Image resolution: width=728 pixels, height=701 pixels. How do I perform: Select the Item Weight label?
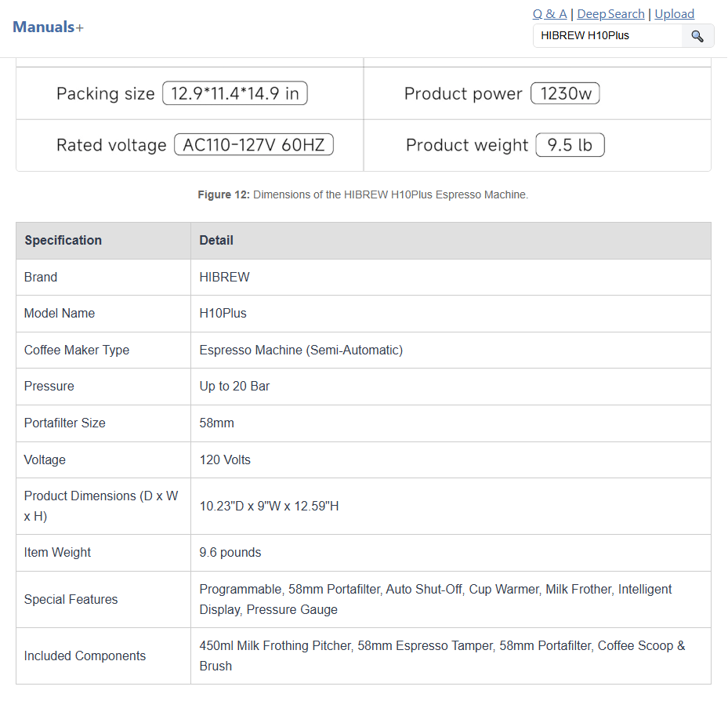point(57,553)
